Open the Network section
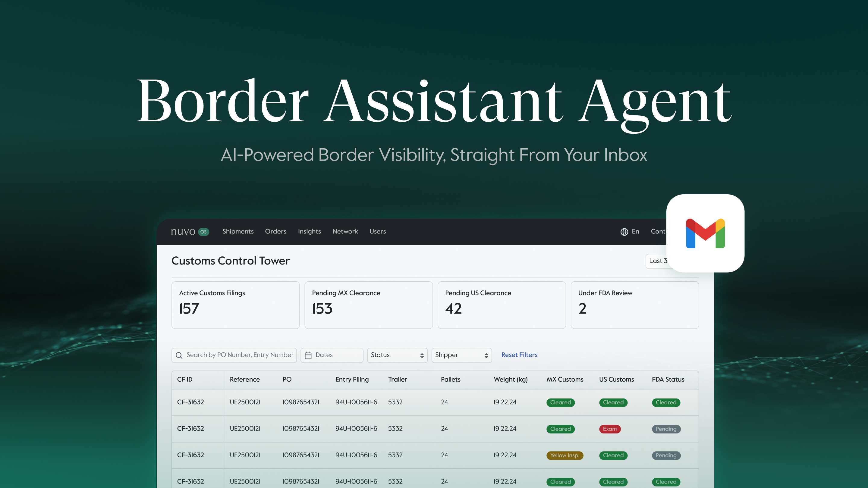The width and height of the screenshot is (868, 488). pyautogui.click(x=345, y=231)
